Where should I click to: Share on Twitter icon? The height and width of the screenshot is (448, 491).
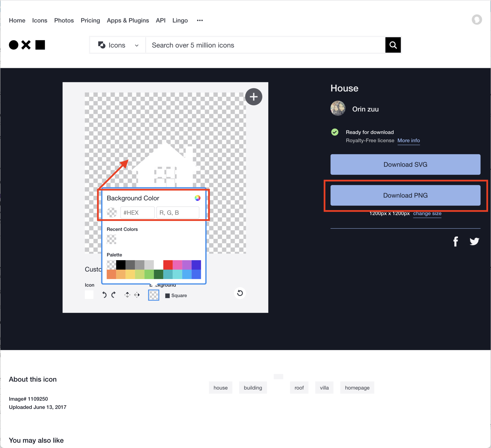474,242
